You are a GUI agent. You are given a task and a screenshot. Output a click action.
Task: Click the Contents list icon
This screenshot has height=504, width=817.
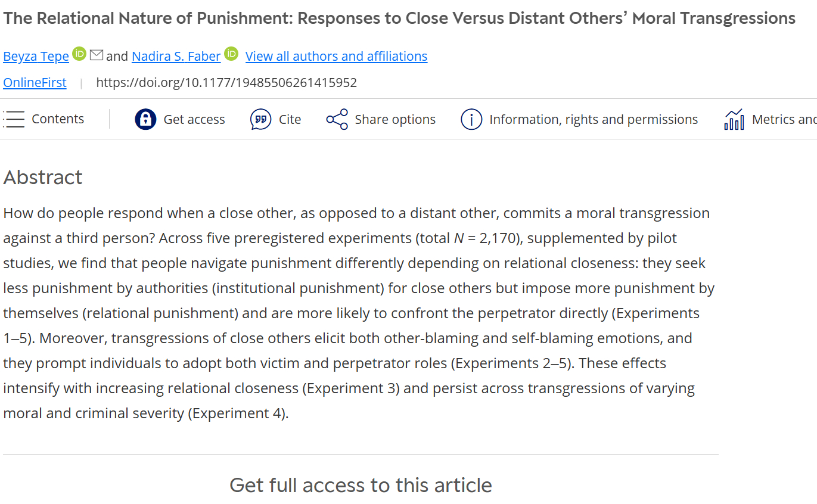click(14, 119)
